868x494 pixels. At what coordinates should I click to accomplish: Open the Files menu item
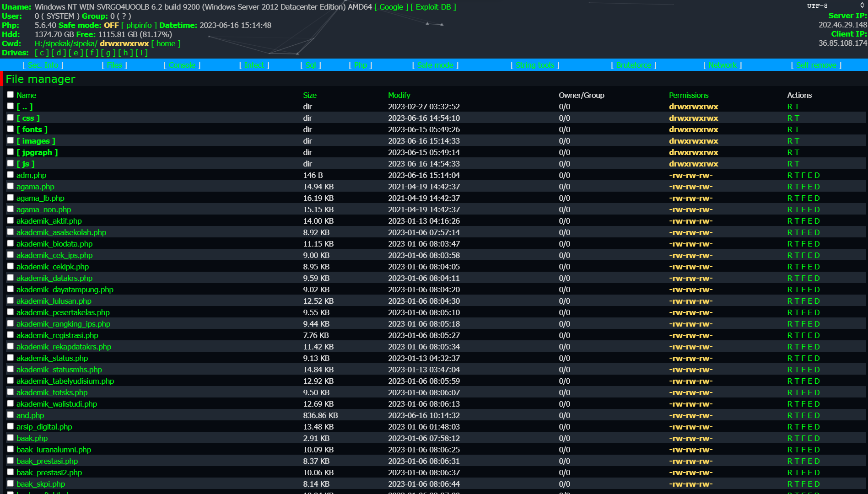(114, 65)
